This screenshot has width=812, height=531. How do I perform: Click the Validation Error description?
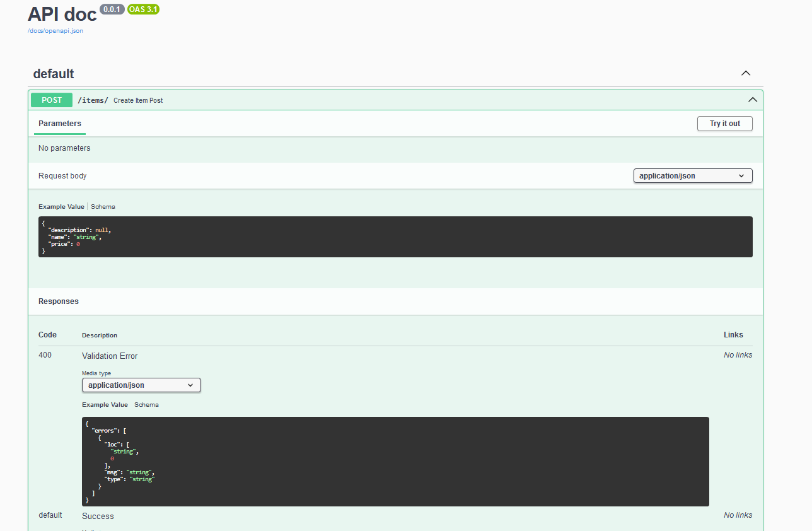110,356
